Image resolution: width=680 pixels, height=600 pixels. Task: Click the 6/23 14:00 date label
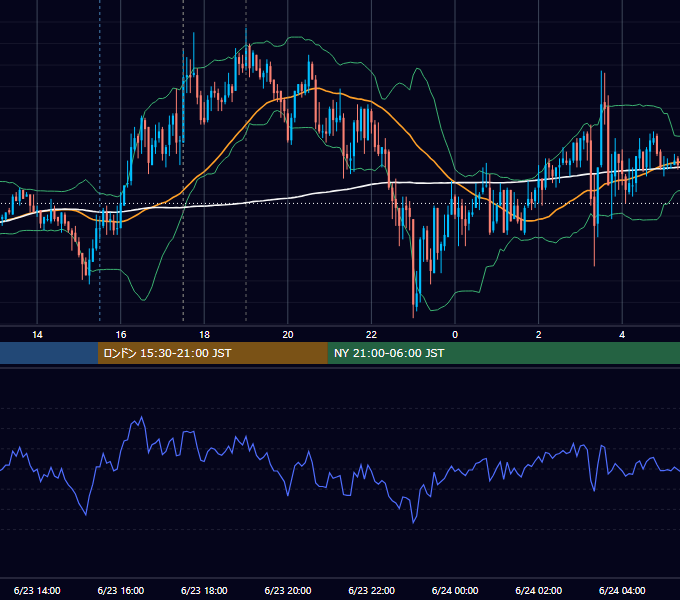[x=37, y=590]
